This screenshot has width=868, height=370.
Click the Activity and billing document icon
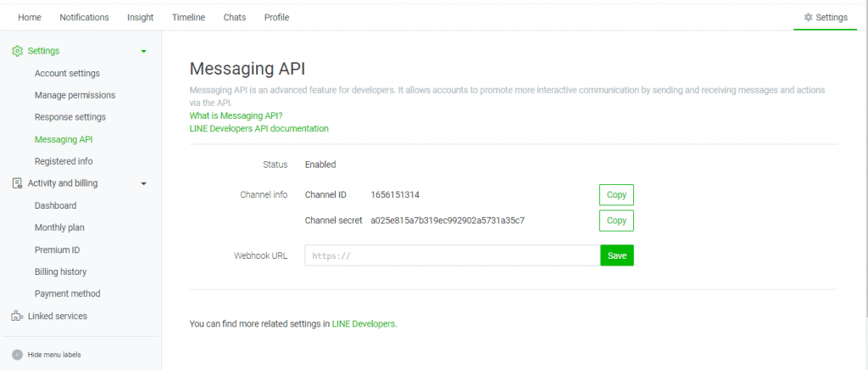(17, 183)
